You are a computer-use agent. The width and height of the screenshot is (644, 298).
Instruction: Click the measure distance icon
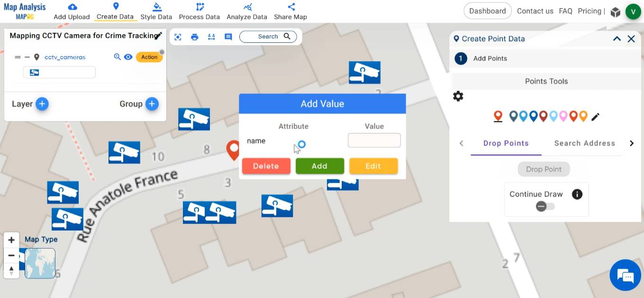tap(211, 37)
